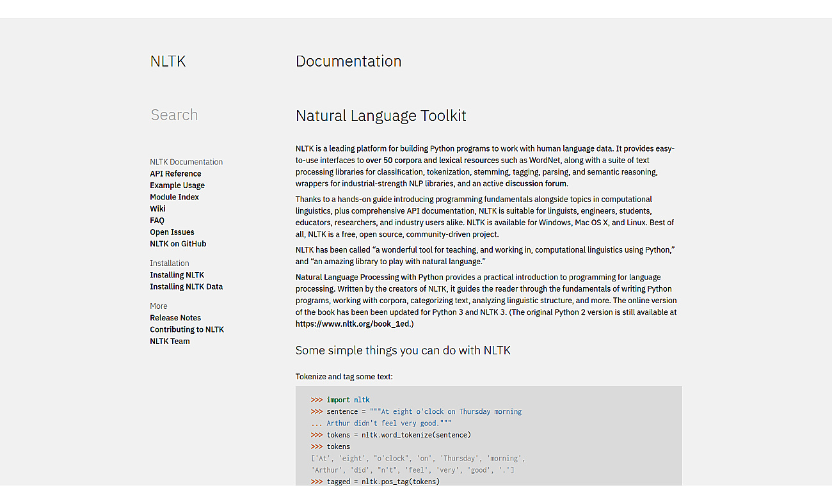The height and width of the screenshot is (504, 832).
Task: Open NLTK on GitHub link
Action: pyautogui.click(x=178, y=244)
